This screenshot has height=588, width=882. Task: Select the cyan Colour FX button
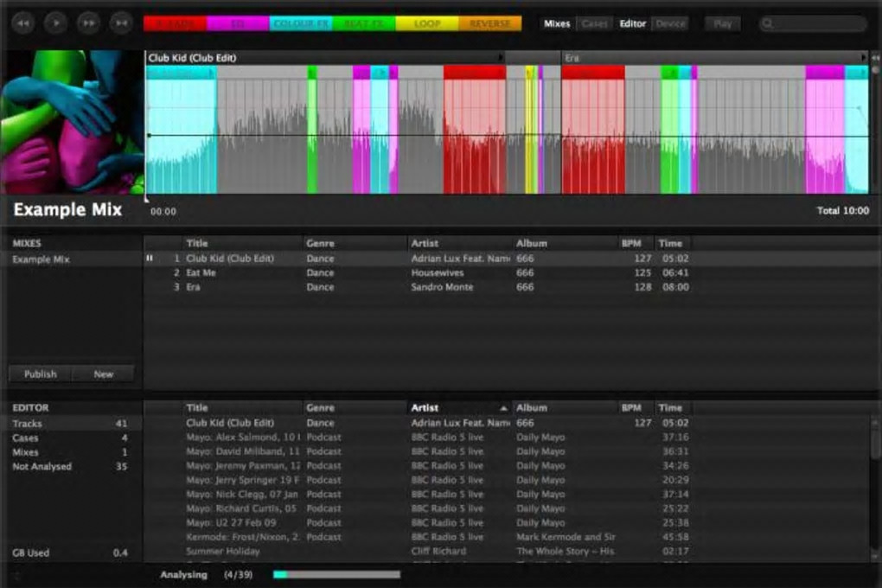point(300,23)
